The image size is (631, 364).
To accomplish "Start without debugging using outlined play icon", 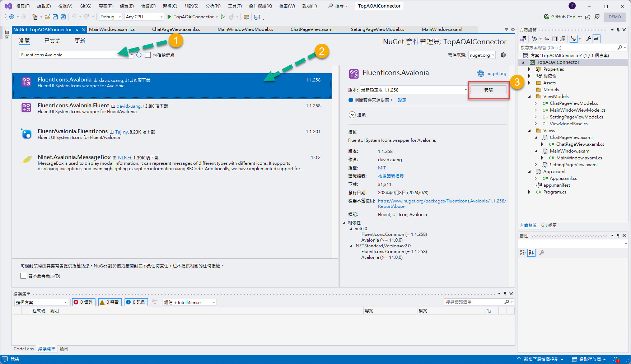I will pyautogui.click(x=223, y=17).
